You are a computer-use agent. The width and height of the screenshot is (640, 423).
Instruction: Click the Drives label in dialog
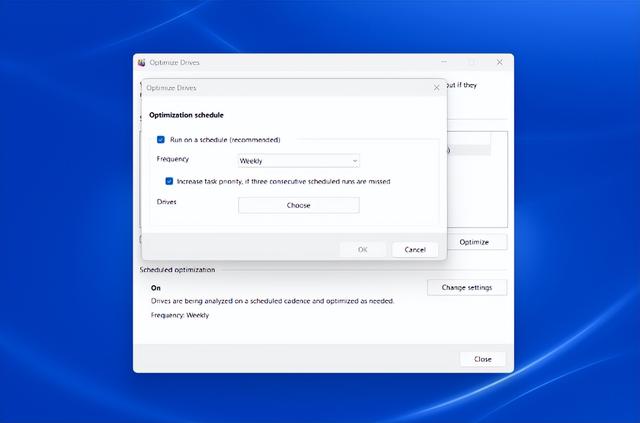tap(167, 202)
